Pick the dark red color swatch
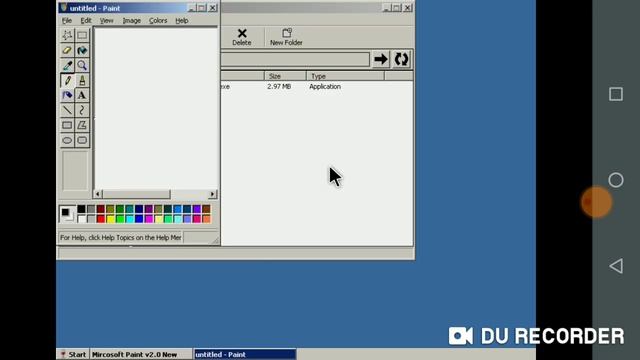This screenshot has width=640, height=360. point(100,209)
